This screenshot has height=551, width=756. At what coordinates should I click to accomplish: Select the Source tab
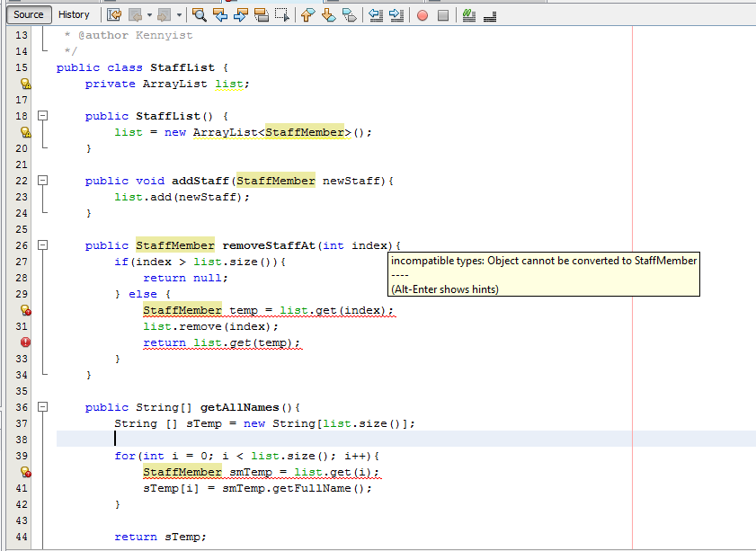(x=30, y=14)
